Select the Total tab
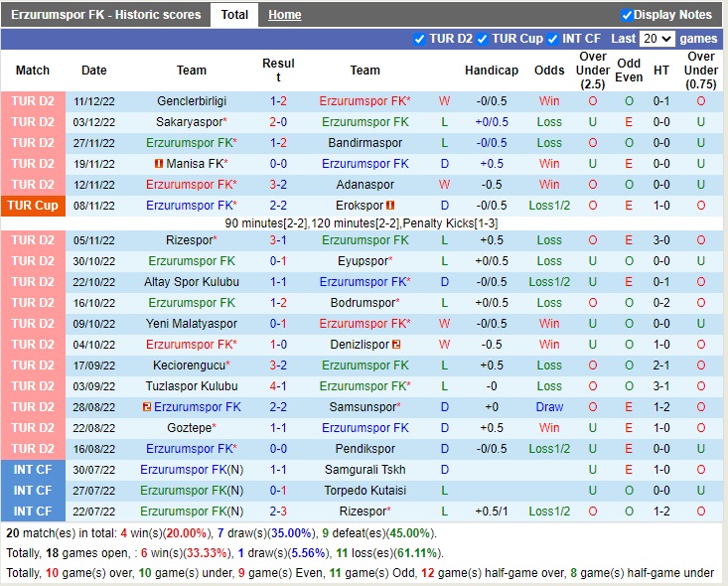Screen dimensions: 728x586 (x=234, y=15)
